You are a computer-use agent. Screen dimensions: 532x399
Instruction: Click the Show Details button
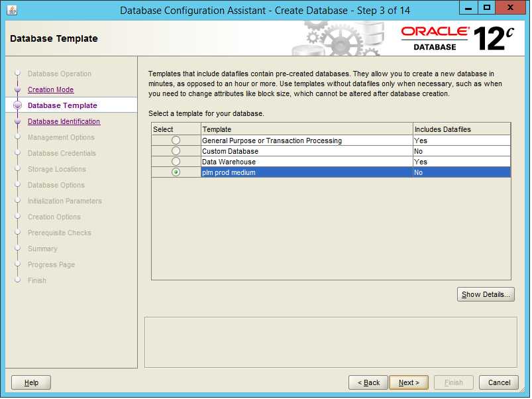point(486,294)
